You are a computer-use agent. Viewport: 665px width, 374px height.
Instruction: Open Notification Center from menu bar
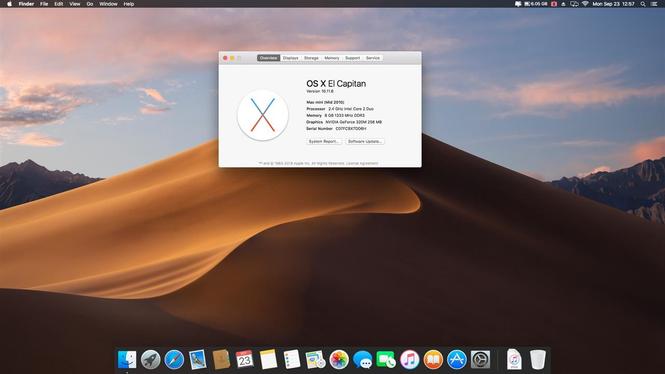654,4
